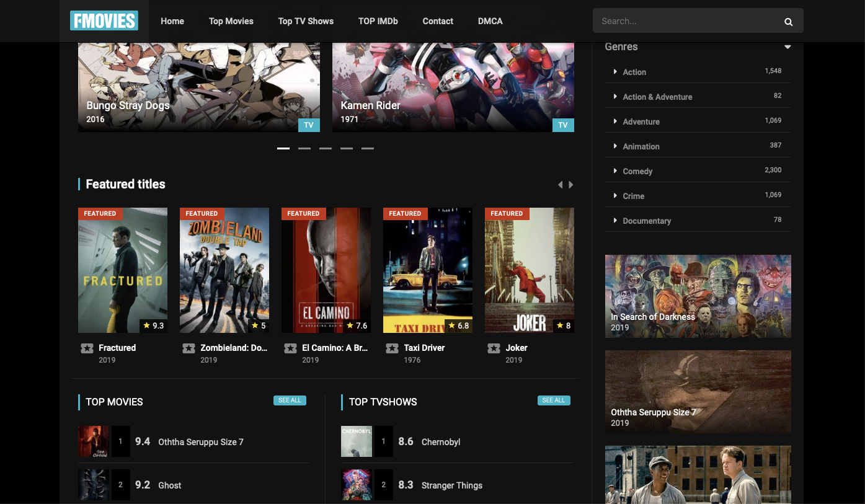Open the El Camino poster
The width and height of the screenshot is (865, 504).
326,270
